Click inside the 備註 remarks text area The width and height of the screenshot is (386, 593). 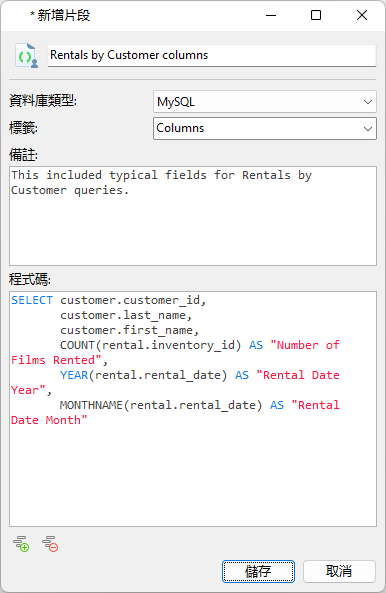click(193, 216)
